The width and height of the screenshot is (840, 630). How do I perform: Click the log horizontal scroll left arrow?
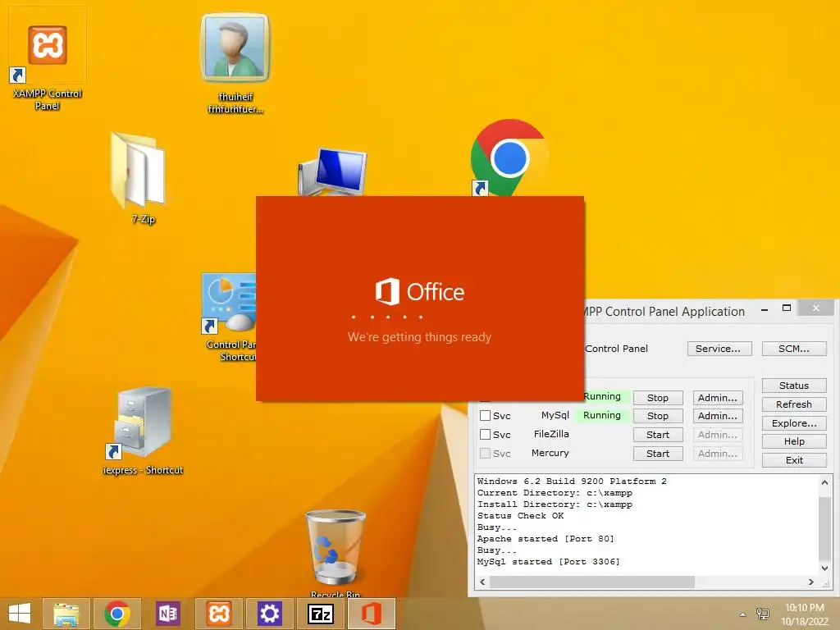click(482, 582)
